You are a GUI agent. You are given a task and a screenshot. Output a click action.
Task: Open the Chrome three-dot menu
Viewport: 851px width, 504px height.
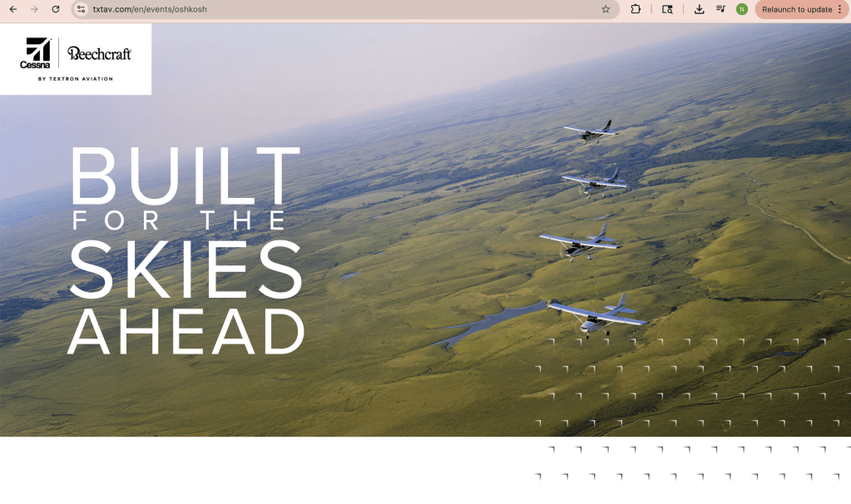pos(839,9)
